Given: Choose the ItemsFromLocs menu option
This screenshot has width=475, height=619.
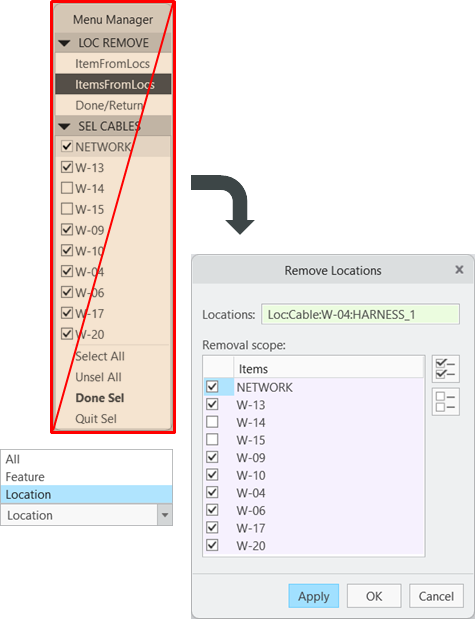Looking at the screenshot, I should [113, 84].
